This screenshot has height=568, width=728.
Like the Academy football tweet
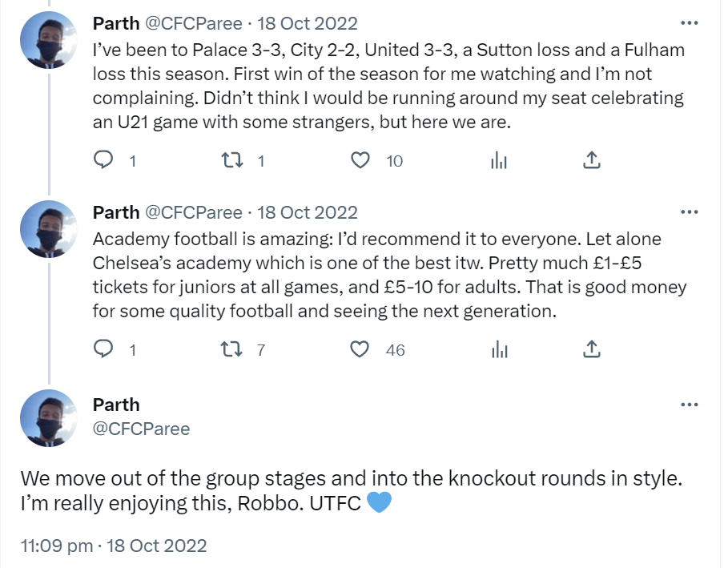(x=361, y=350)
